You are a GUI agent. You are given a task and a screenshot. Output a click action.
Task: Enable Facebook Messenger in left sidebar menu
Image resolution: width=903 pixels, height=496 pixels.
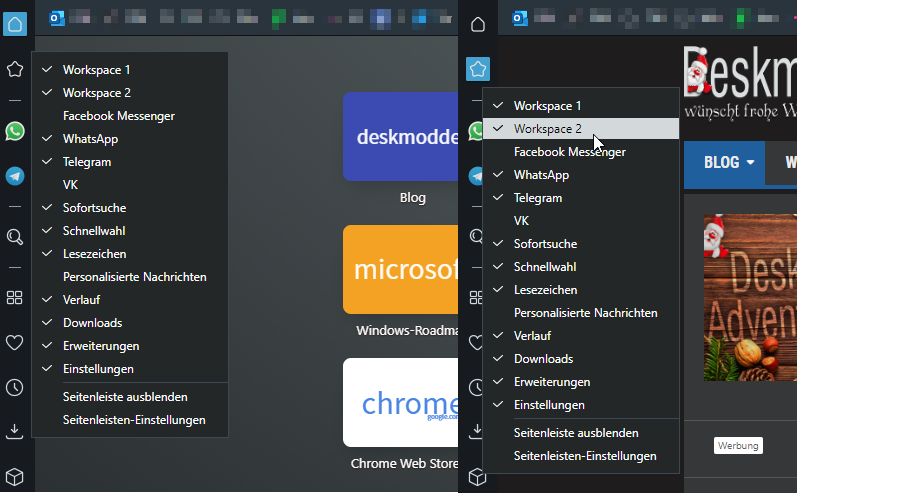130,116
